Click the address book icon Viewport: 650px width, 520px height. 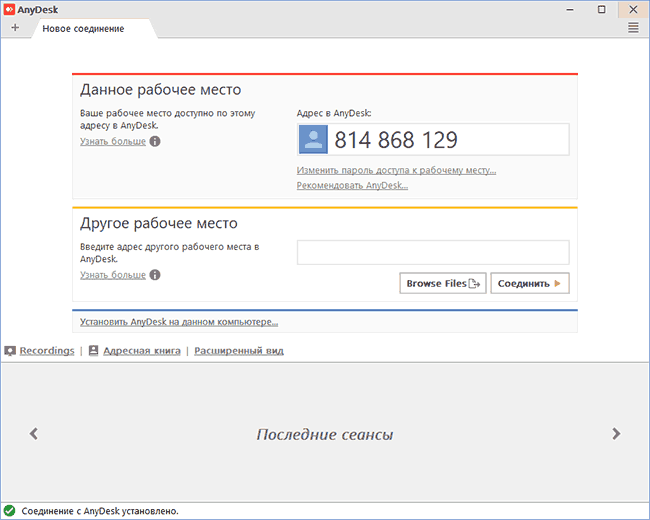[93, 351]
